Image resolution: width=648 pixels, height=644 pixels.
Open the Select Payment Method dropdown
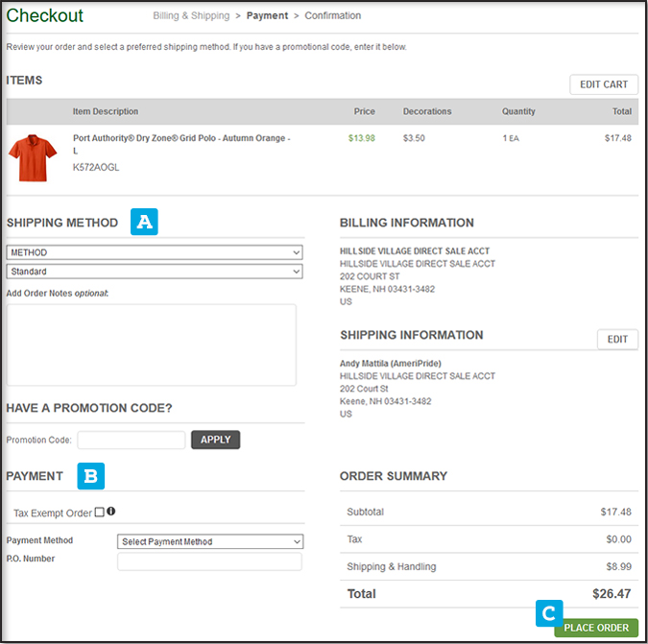[x=209, y=541]
